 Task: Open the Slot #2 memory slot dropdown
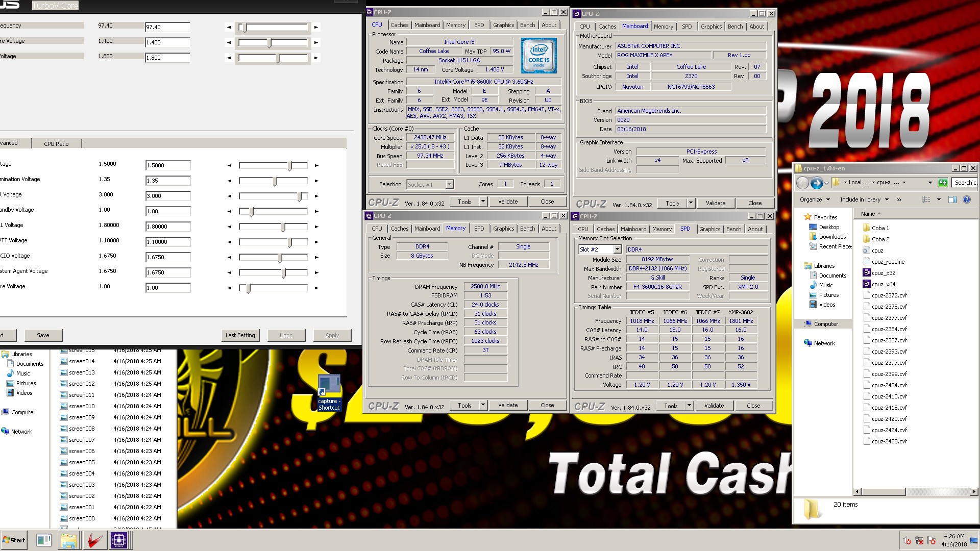(x=617, y=249)
